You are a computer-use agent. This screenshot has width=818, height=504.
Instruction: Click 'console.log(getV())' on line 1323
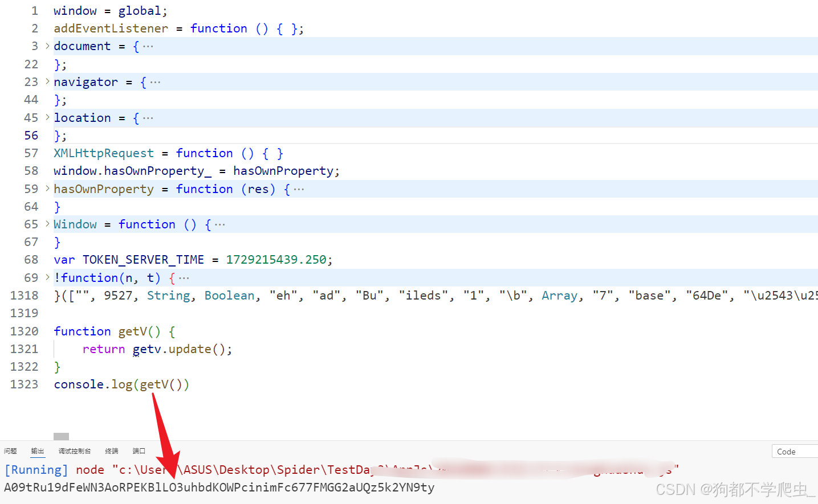(121, 384)
